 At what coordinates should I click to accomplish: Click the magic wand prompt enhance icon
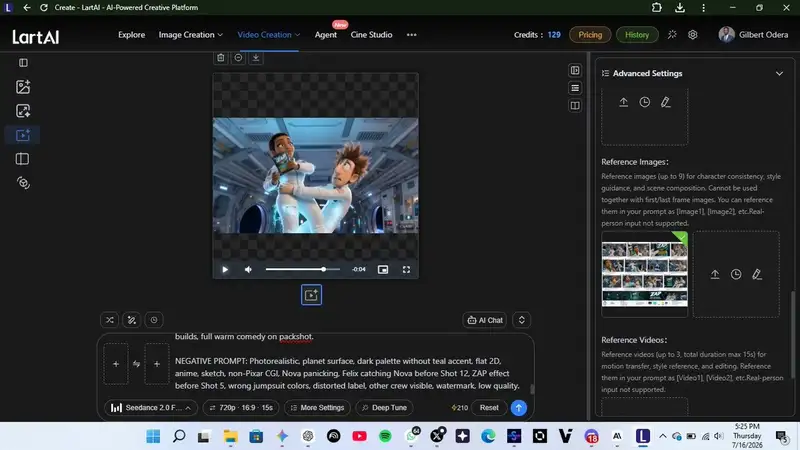132,320
